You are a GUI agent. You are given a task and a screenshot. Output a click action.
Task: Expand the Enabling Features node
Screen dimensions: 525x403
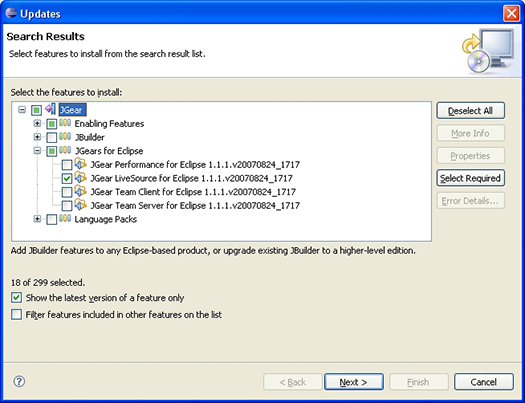coord(37,124)
